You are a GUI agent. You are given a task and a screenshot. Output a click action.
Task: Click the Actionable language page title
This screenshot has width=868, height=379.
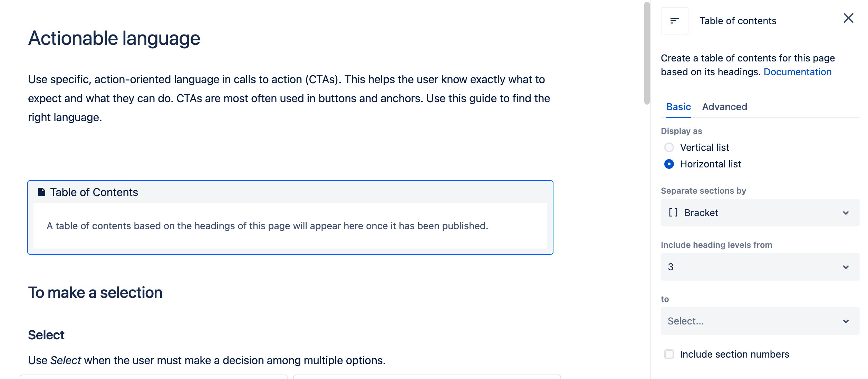pos(114,38)
